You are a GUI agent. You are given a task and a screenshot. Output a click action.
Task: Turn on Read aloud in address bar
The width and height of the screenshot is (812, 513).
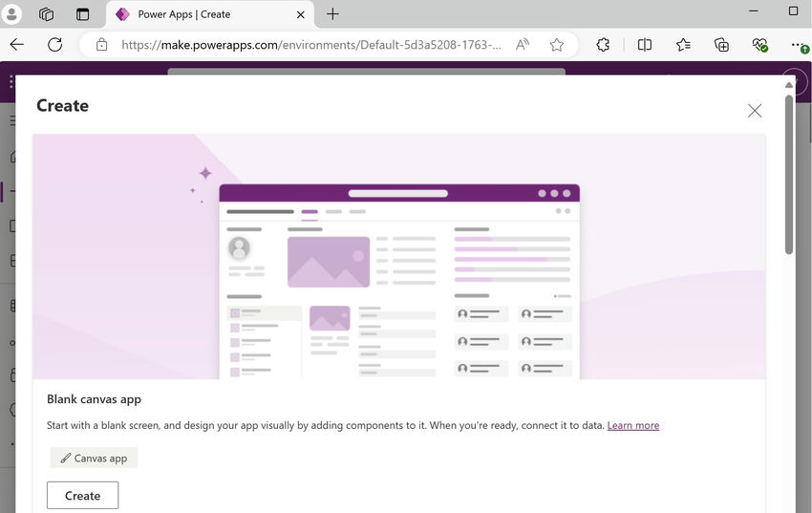[x=522, y=45]
